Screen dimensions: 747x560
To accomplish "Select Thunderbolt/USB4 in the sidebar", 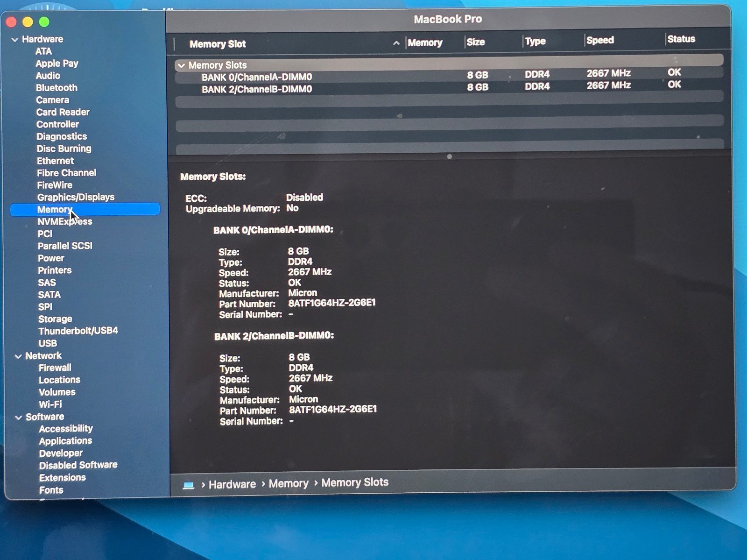I will tap(78, 331).
